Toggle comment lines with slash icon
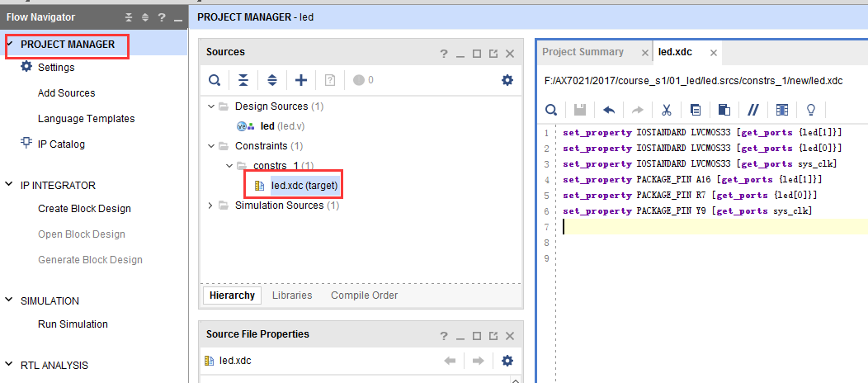868x383 pixels. pyautogui.click(x=752, y=110)
